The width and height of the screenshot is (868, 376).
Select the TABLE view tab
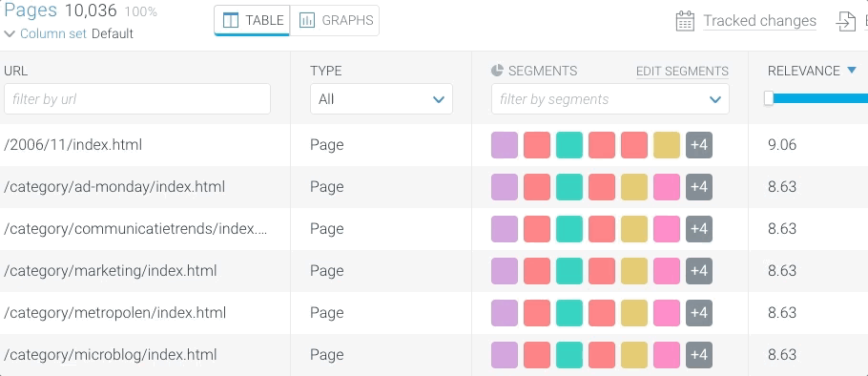coord(252,20)
